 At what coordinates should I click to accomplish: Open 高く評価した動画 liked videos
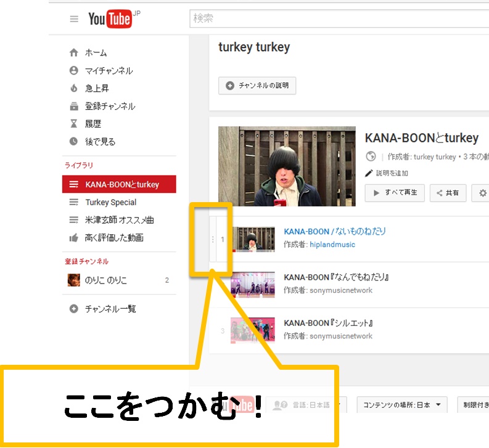coord(114,238)
